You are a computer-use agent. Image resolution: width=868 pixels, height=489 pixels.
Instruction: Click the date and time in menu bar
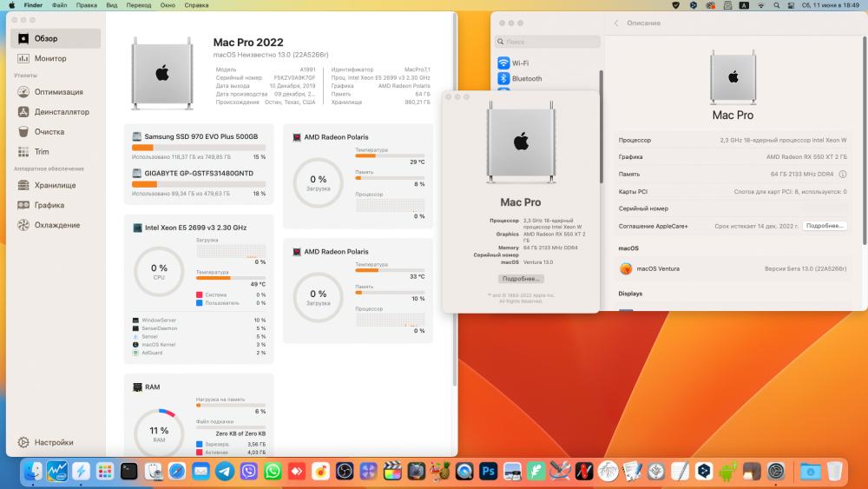[831, 5]
